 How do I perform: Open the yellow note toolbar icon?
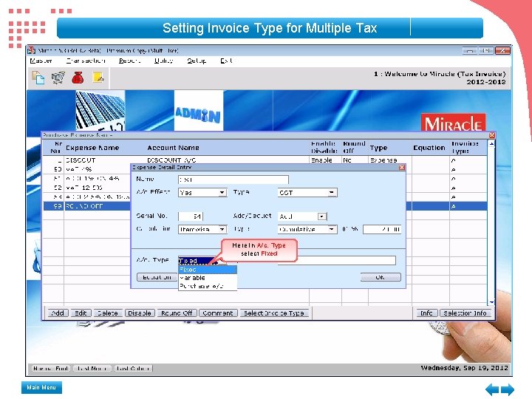(98, 78)
